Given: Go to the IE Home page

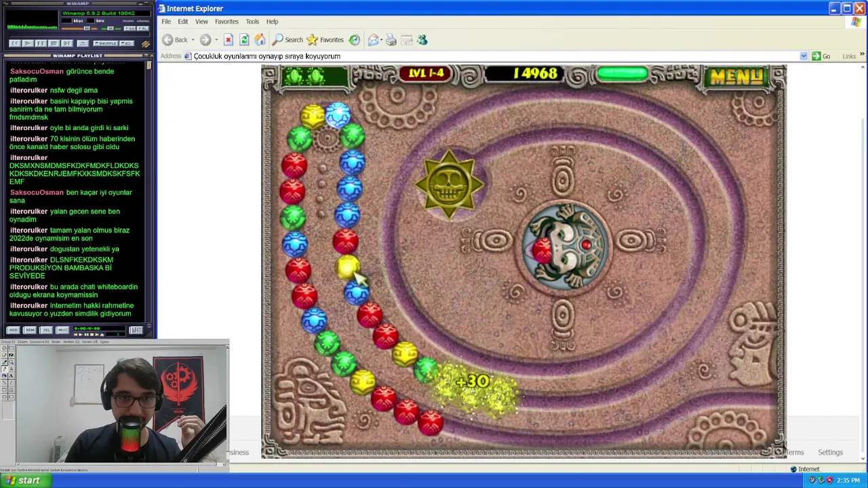Looking at the screenshot, I should [260, 40].
